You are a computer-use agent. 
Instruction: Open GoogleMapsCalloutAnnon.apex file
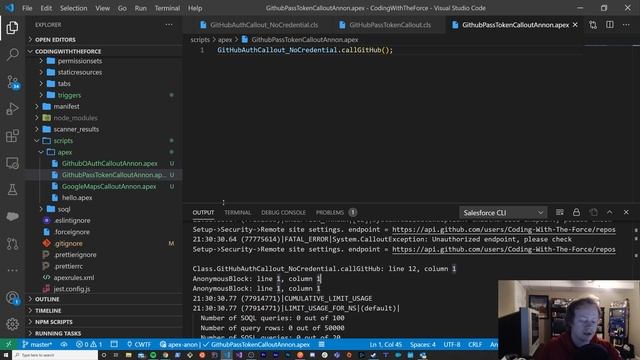tap(109, 186)
